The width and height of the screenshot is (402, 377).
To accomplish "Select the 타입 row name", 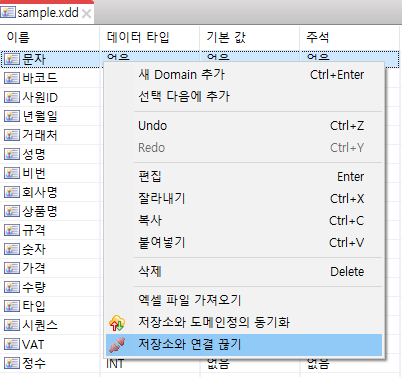I will 34,306.
